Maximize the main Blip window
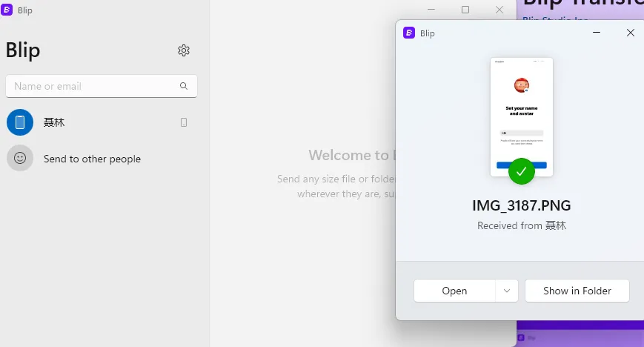Image resolution: width=644 pixels, height=347 pixels. click(x=465, y=10)
